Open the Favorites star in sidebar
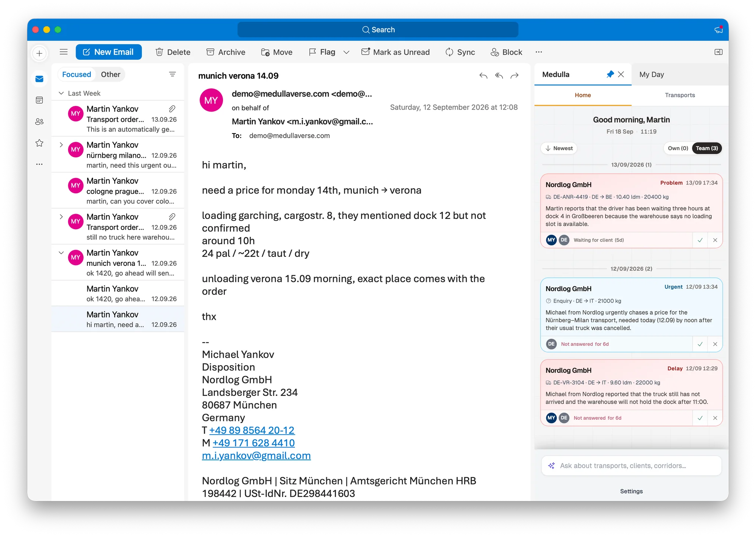 (39, 143)
